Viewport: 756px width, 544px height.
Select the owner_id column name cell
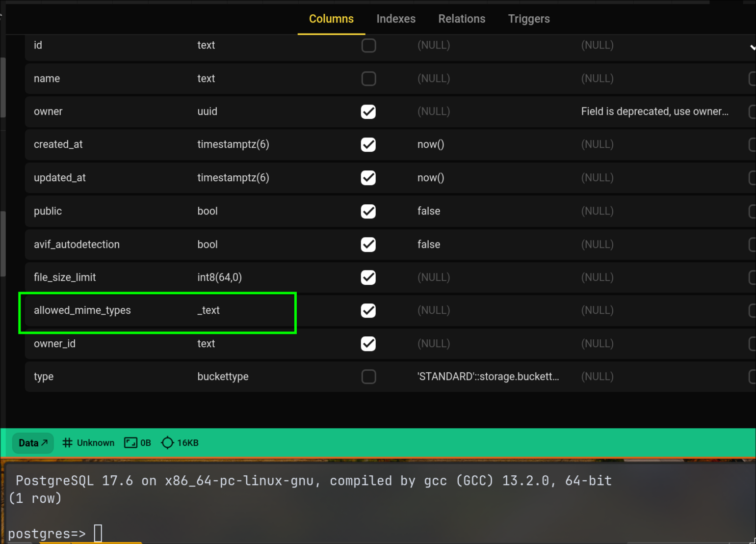tap(54, 344)
